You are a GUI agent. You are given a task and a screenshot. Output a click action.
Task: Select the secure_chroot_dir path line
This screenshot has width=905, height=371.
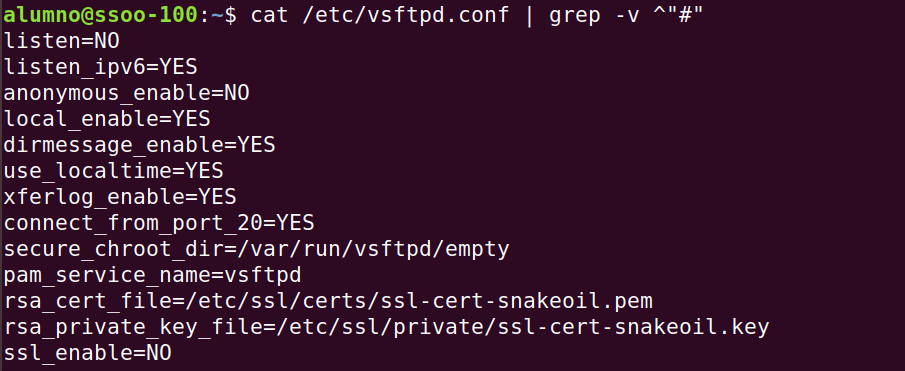(x=256, y=249)
